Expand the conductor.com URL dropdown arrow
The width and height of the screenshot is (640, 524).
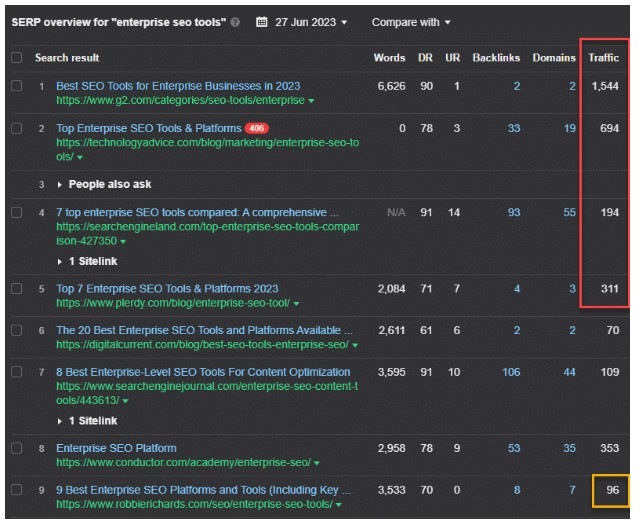click(317, 463)
